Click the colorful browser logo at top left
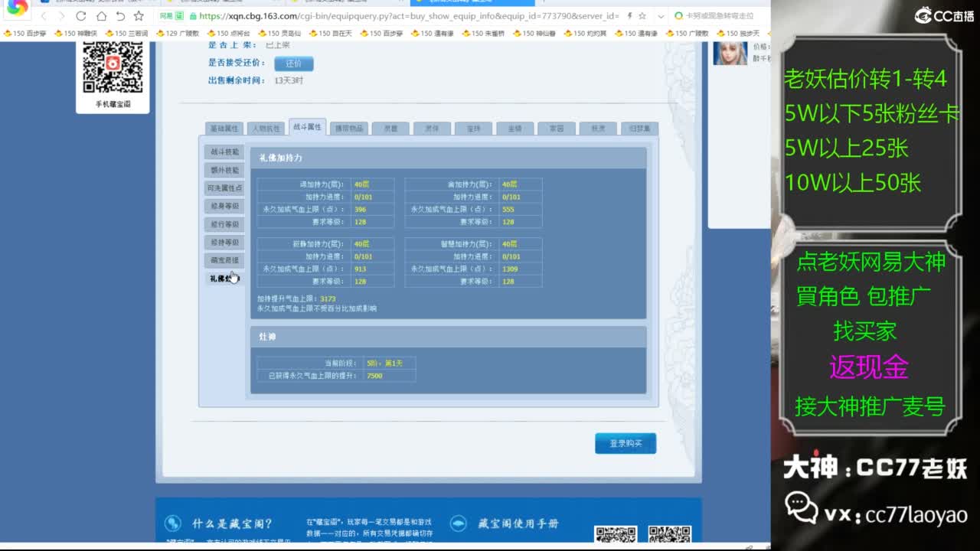The height and width of the screenshot is (551, 980). tap(17, 8)
